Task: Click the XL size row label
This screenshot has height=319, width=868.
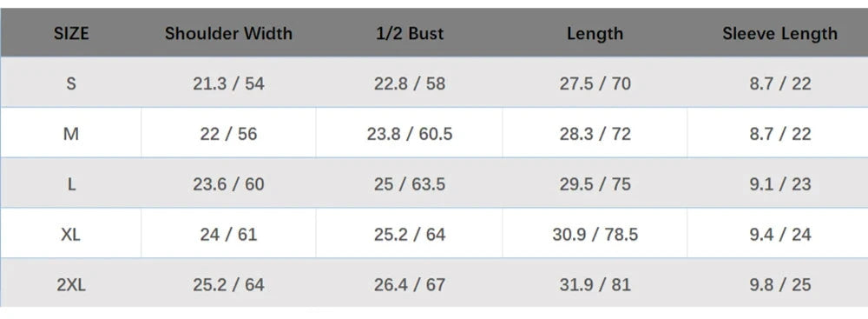Action: (71, 234)
